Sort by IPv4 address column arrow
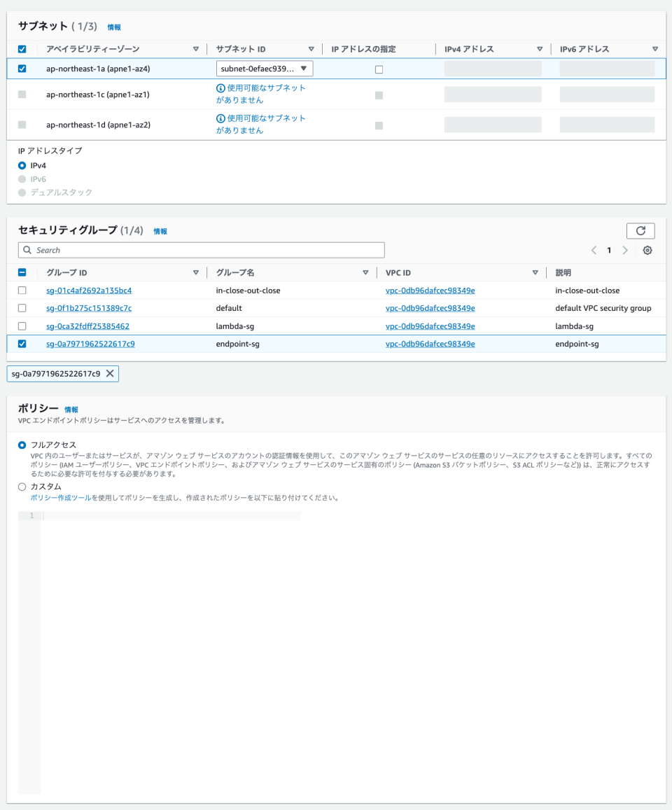Viewport: 672px width, 810px height. click(x=540, y=49)
